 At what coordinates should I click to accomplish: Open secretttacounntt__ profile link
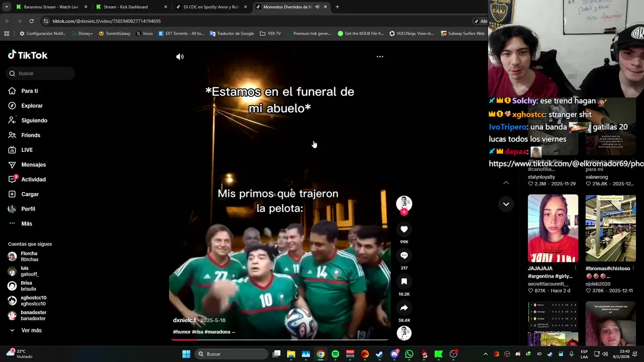[548, 284]
